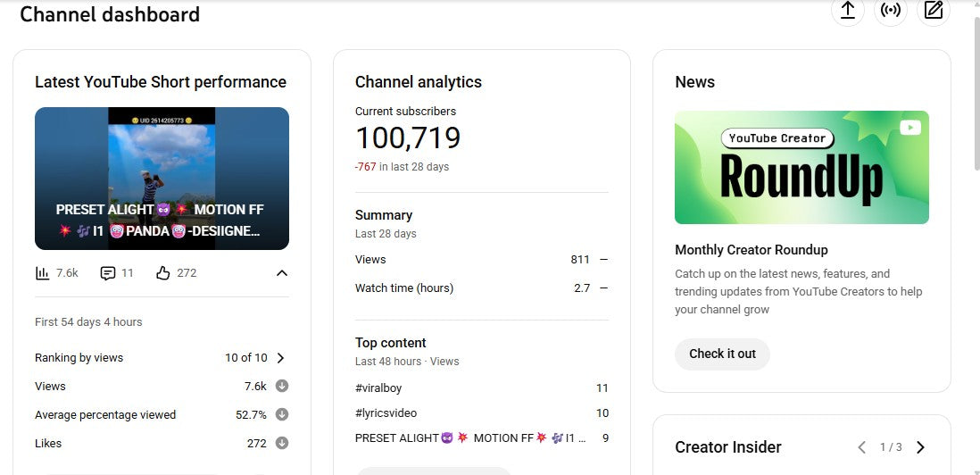Screen dimensions: 980x475
Task: Open analytics bar chart icon under the Short
Action: coord(43,273)
